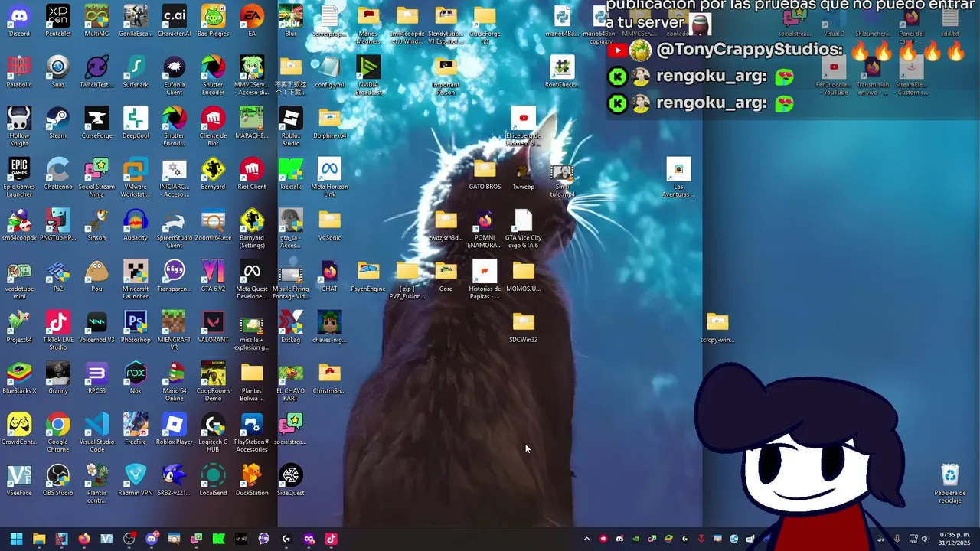Open the Windows Start menu
The image size is (980, 551).
tap(16, 539)
